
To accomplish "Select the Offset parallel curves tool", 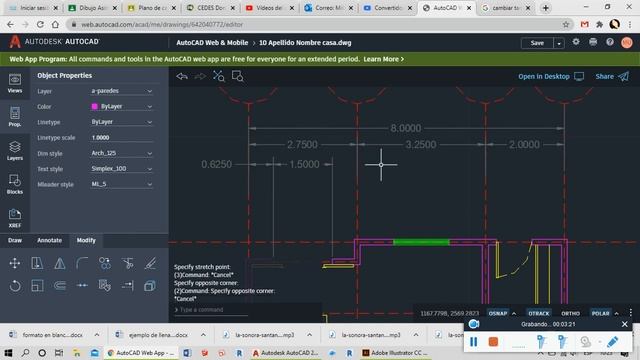I will (60, 286).
